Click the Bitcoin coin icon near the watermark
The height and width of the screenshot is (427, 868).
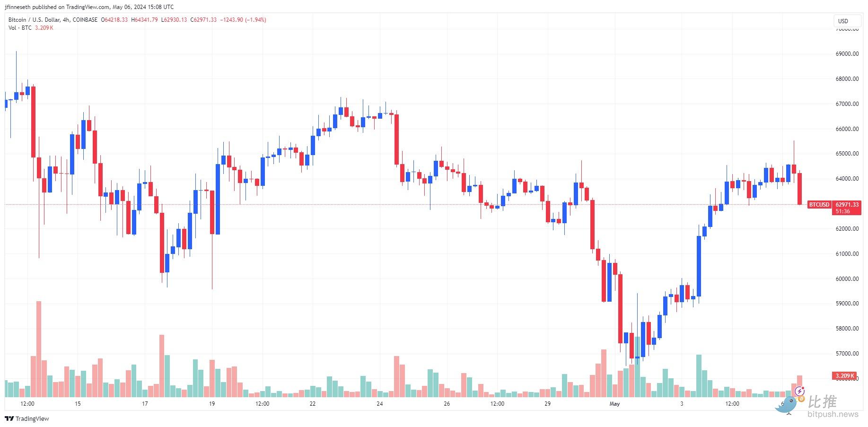[801, 399]
